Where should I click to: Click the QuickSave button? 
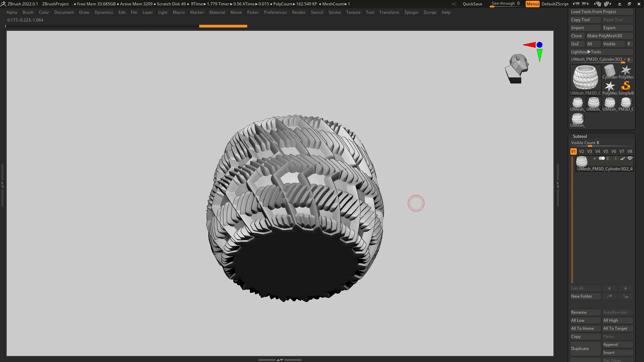coord(472,4)
